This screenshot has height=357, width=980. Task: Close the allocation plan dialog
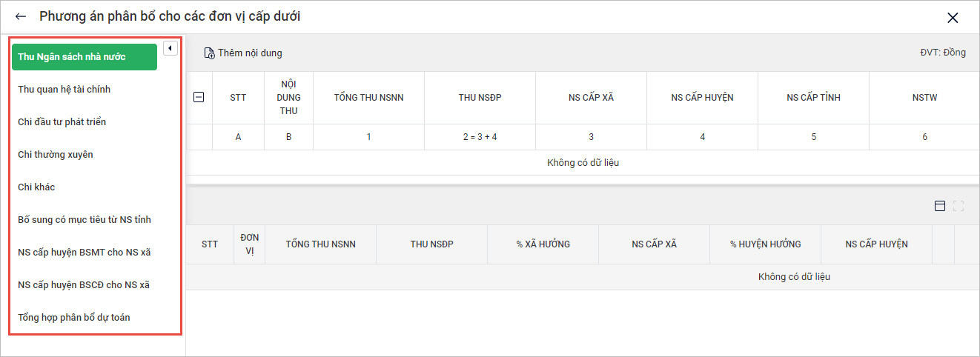tap(953, 18)
